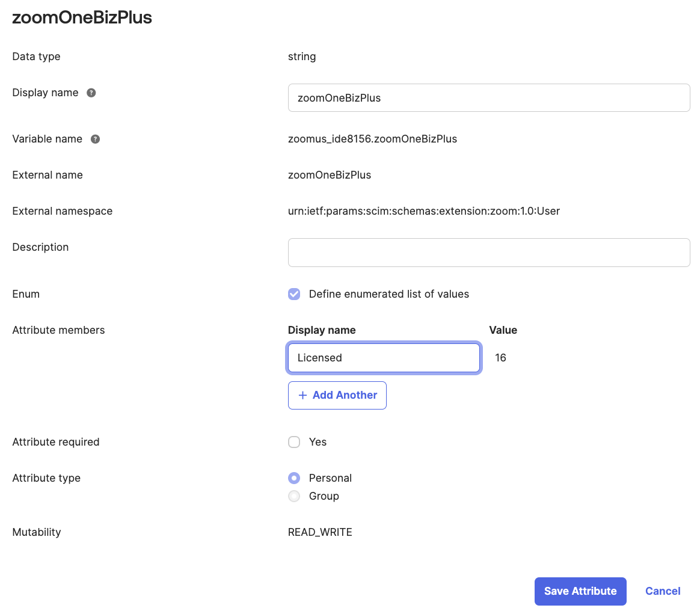Image resolution: width=700 pixels, height=614 pixels.
Task: Click the Display name help icon
Action: pos(91,93)
